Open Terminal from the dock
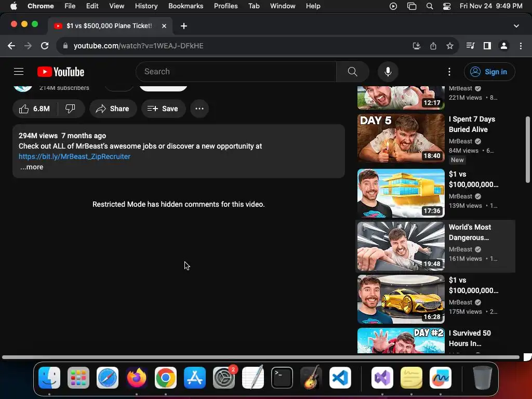532x399 pixels. coord(282,378)
